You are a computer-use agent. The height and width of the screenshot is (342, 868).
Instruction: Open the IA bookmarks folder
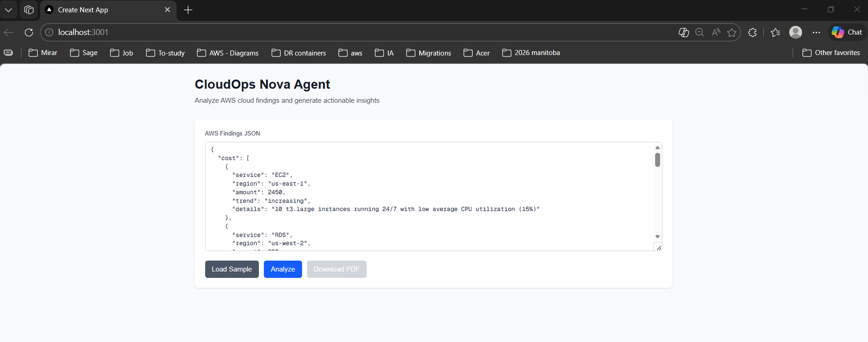click(384, 53)
